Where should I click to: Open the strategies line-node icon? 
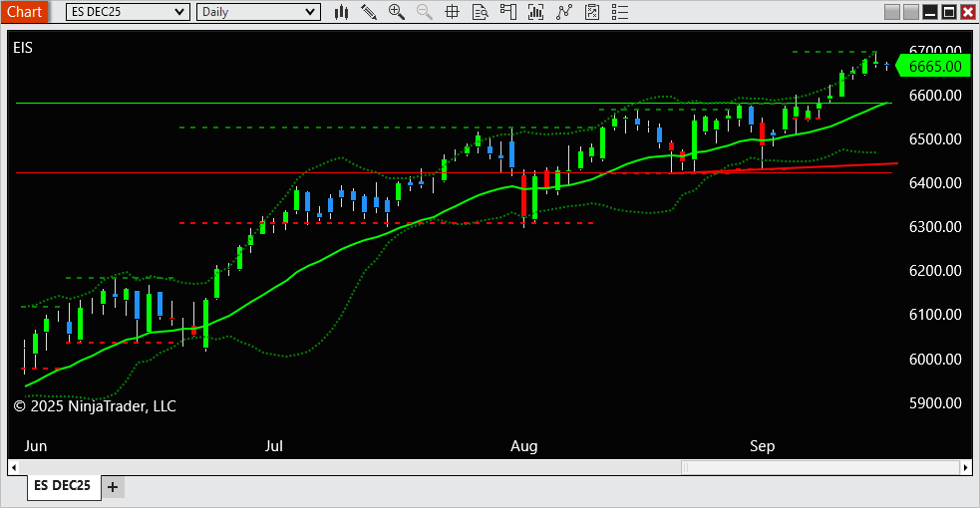pyautogui.click(x=564, y=12)
